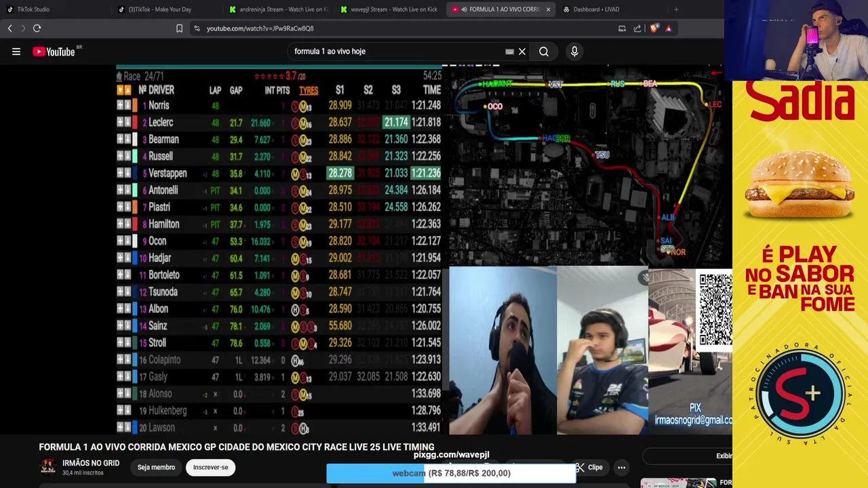Screen dimensions: 868x488
Task: Switch to the TikTok Studio tab
Action: point(56,9)
